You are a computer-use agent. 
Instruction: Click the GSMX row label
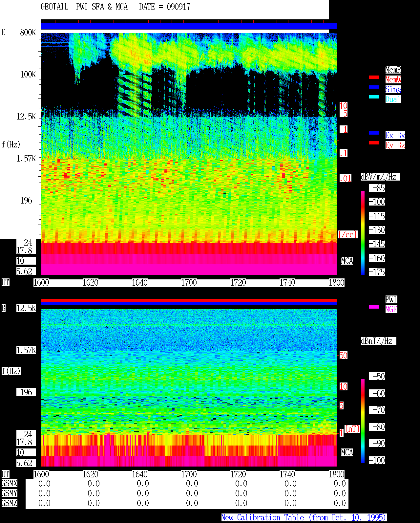[x=9, y=483]
